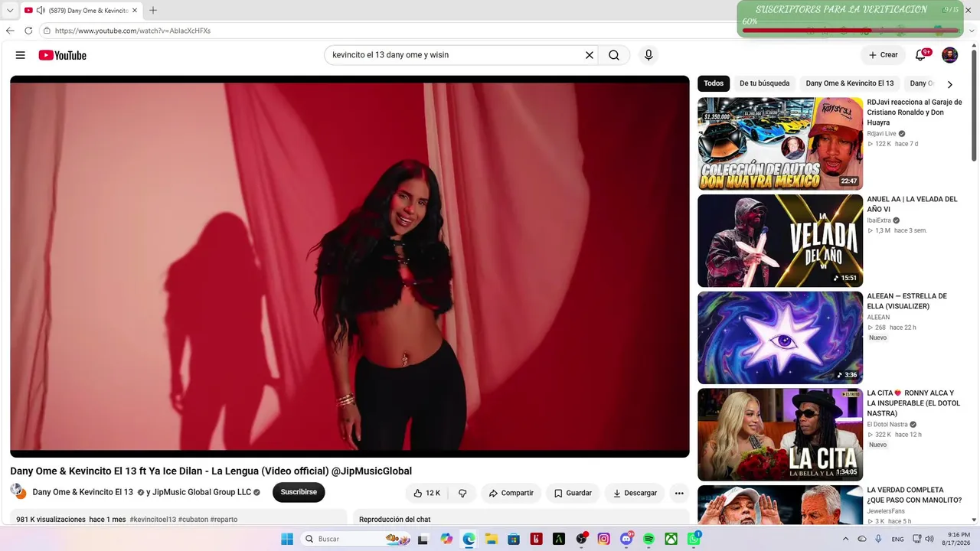The width and height of the screenshot is (980, 551).
Task: Open the account avatar menu
Action: pyautogui.click(x=949, y=55)
